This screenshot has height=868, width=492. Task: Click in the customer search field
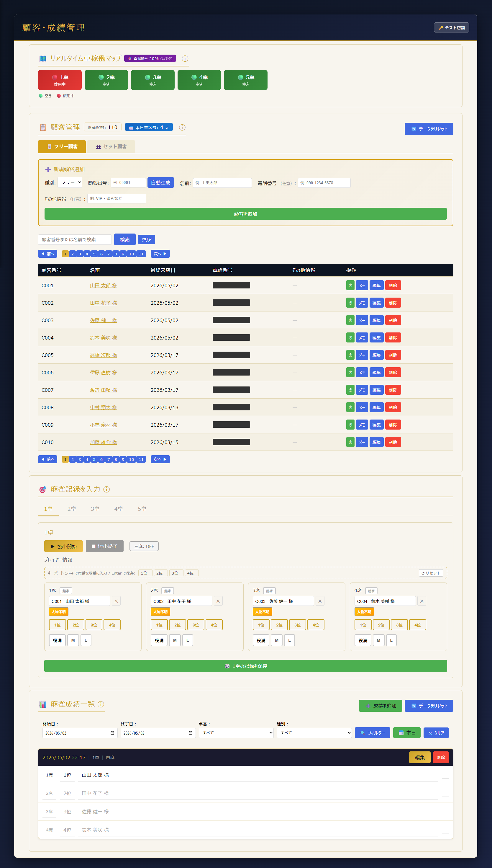point(75,239)
